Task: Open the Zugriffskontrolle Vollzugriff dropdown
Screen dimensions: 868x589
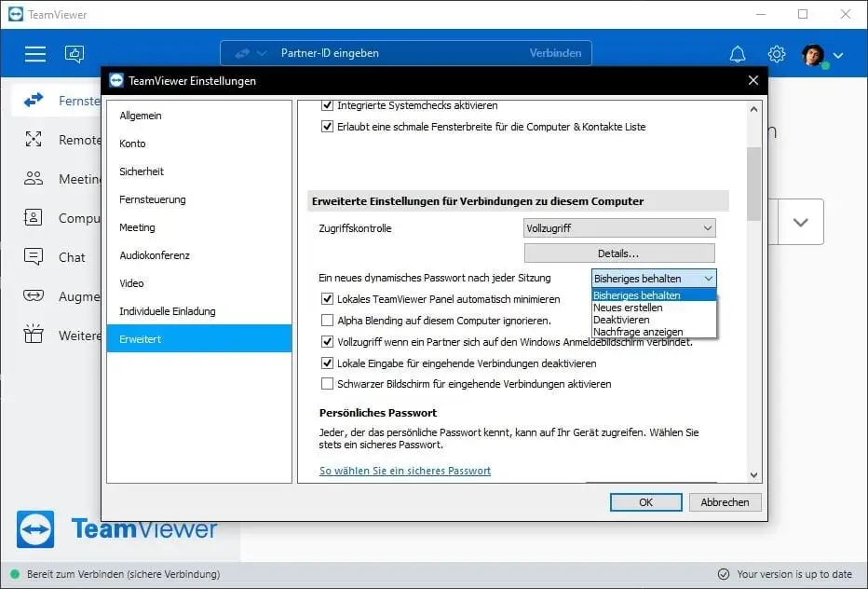Action: [619, 227]
